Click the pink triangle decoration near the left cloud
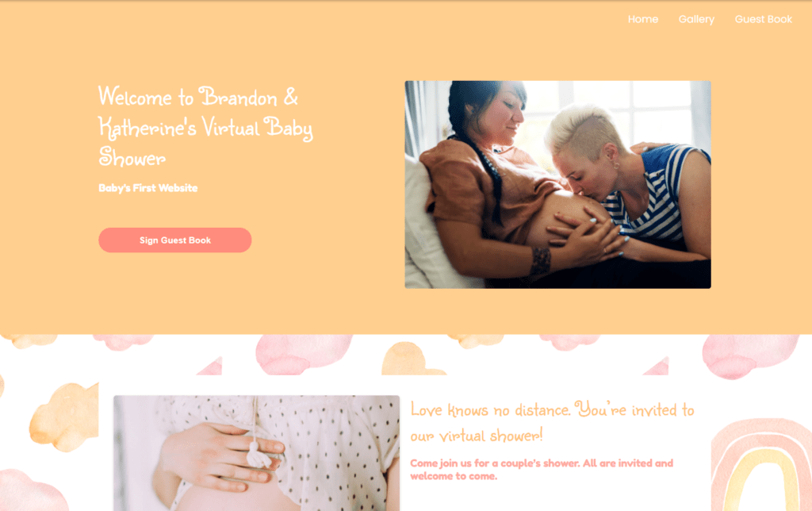 [210, 366]
